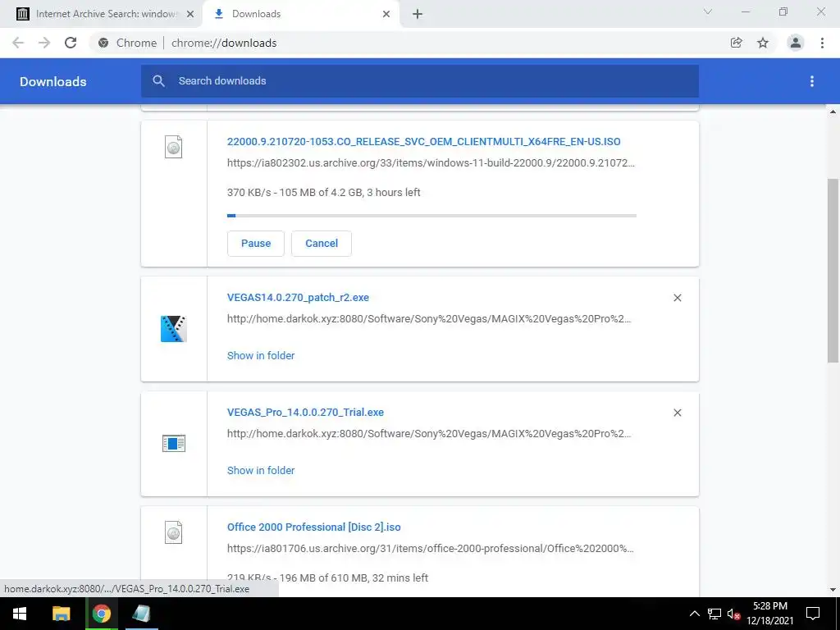Cancel the Windows 11 ISO download
The width and height of the screenshot is (840, 630).
(x=322, y=243)
